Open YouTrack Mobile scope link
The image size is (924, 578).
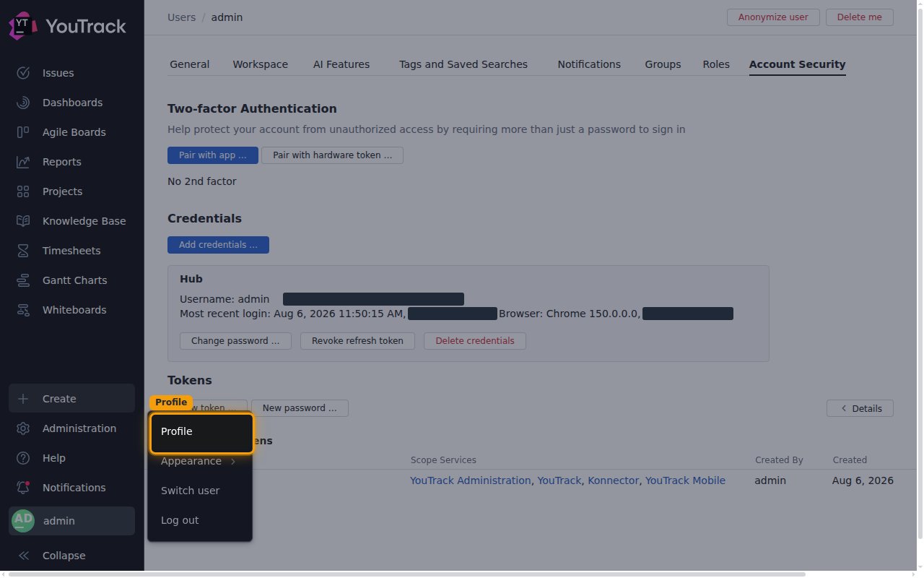[685, 480]
